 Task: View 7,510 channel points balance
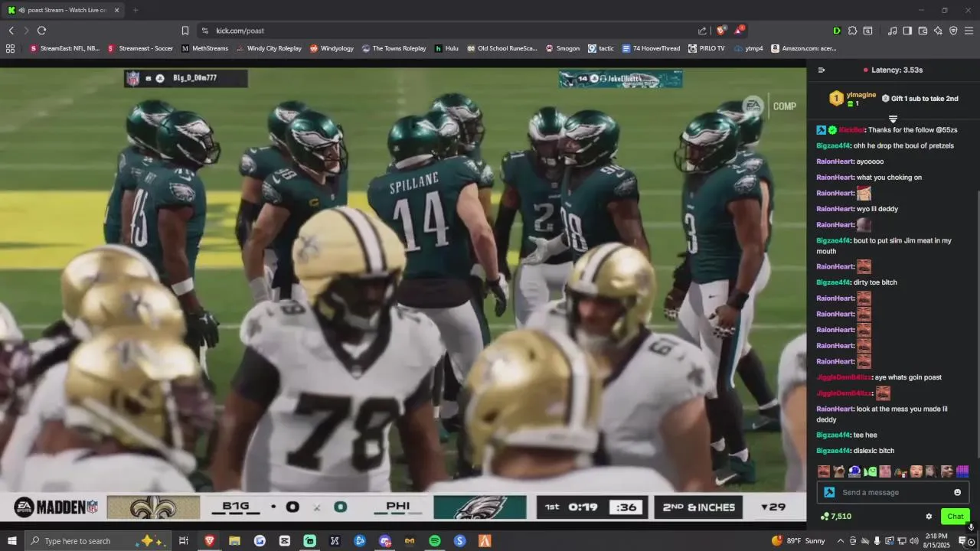[835, 517]
